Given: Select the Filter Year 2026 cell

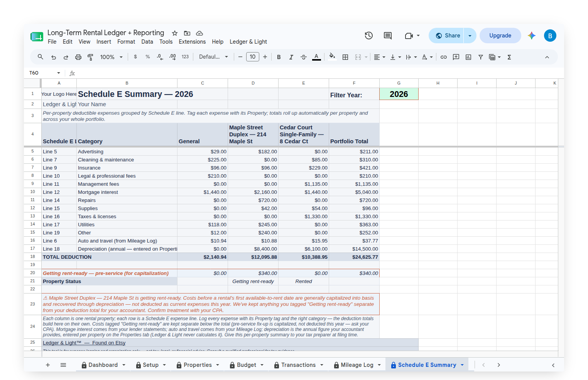Looking at the screenshot, I should coord(399,94).
